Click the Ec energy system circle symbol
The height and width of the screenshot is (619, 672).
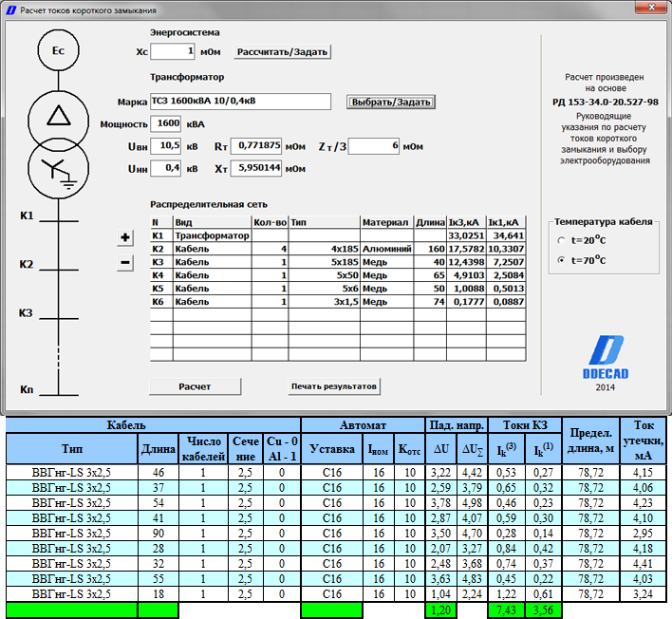[58, 51]
